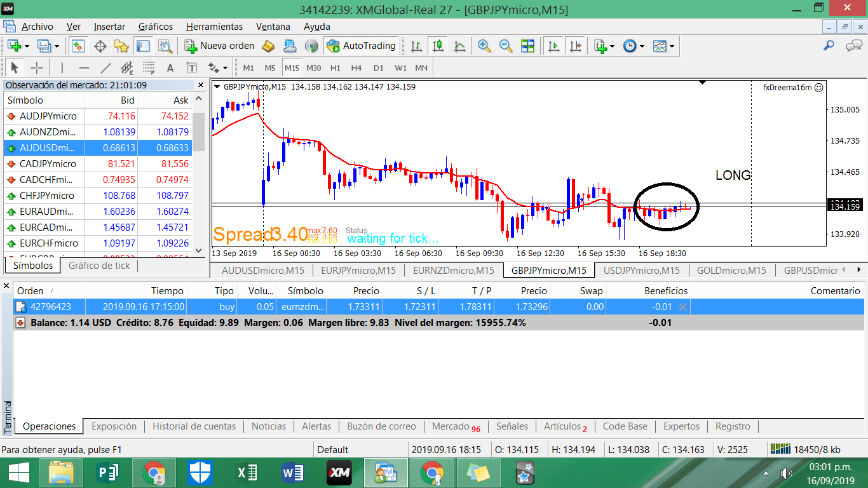Set timeframe to M30
The width and height of the screenshot is (868, 488).
click(313, 68)
